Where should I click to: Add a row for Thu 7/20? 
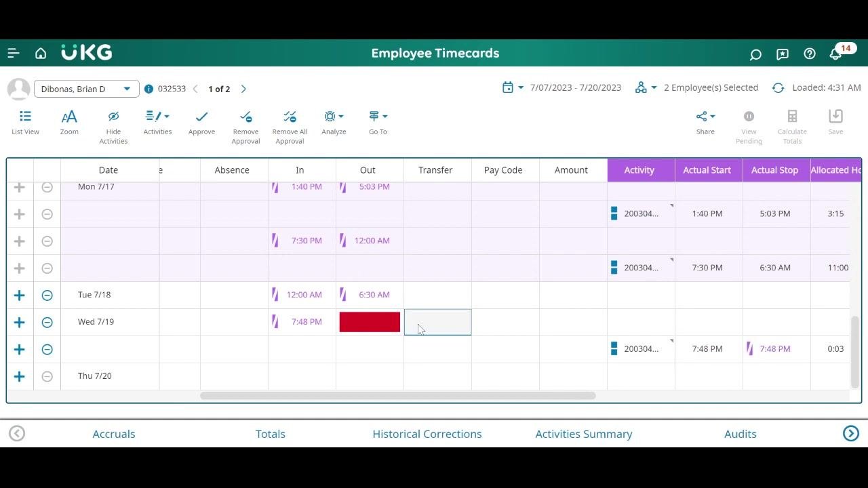click(19, 376)
